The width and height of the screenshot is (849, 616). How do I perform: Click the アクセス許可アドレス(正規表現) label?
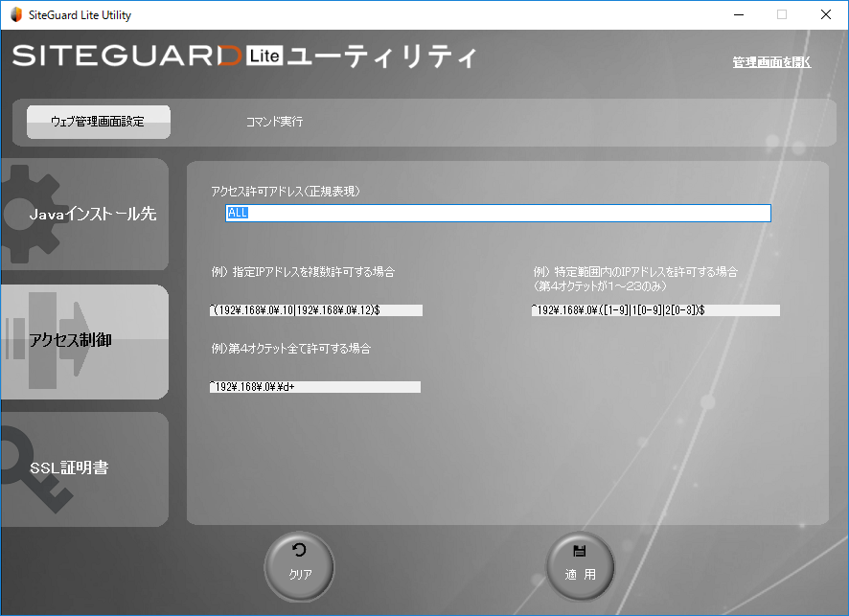pyautogui.click(x=286, y=191)
